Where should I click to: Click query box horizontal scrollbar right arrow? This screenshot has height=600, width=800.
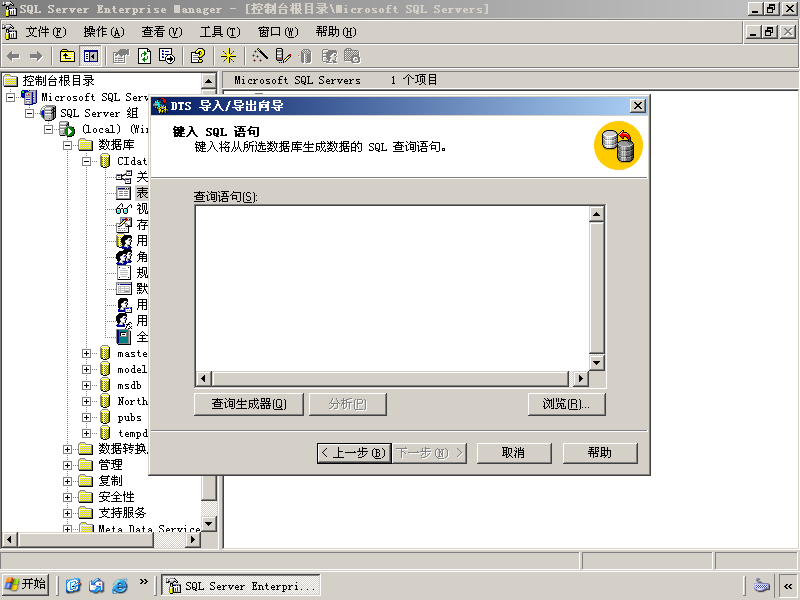click(x=580, y=379)
